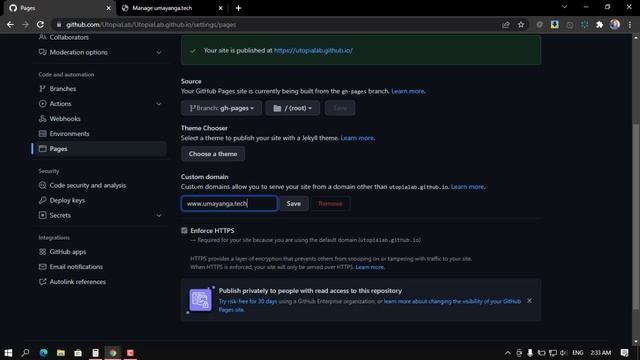Viewport: 640px width, 360px height.
Task: Click the Pages browser-window icon
Action: [42, 149]
